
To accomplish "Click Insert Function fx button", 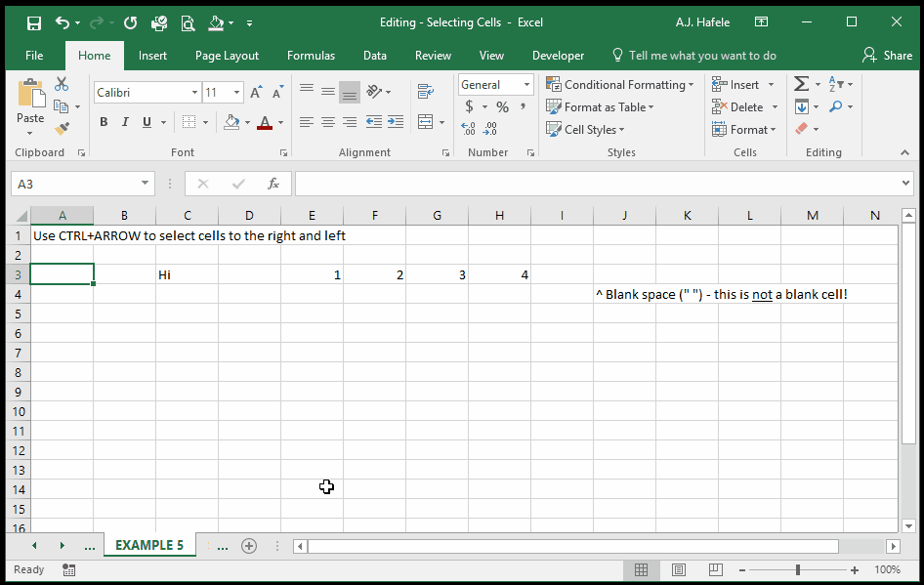I will [273, 184].
